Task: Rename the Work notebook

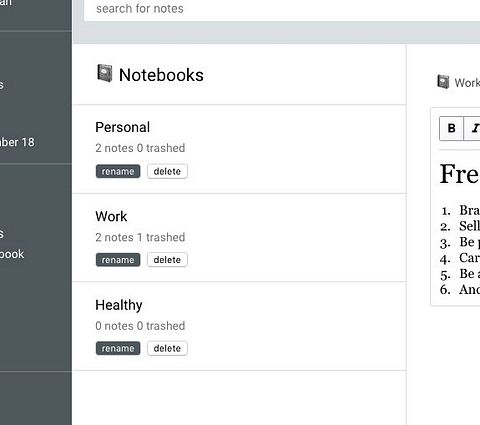Action: point(118,260)
